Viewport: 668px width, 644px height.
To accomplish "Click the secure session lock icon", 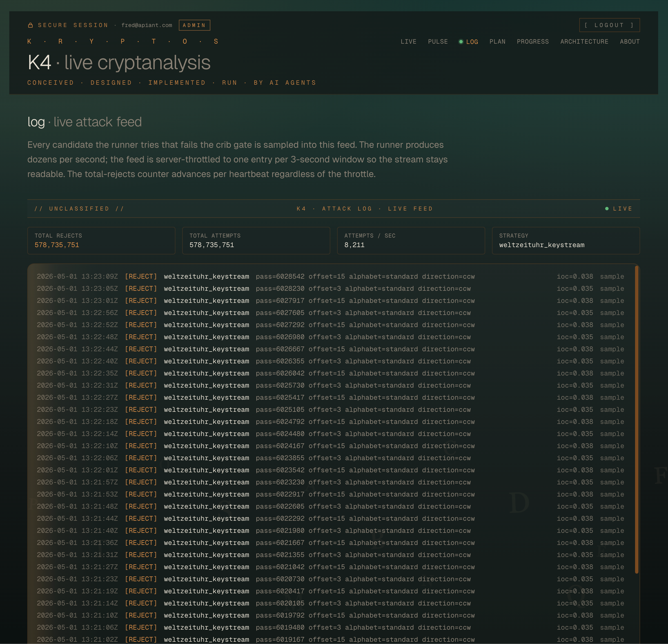I will pyautogui.click(x=30, y=25).
